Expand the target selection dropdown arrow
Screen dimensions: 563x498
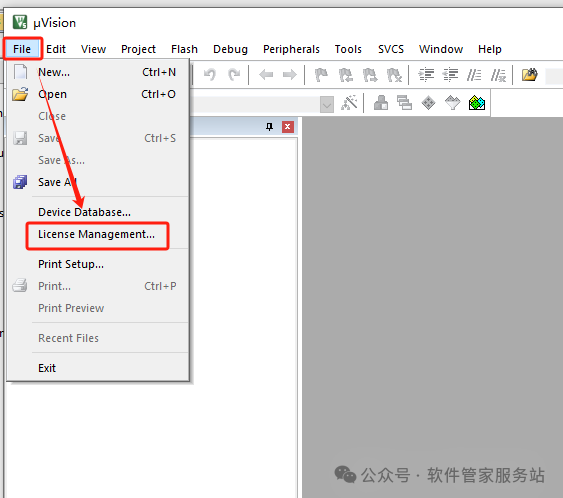point(327,104)
